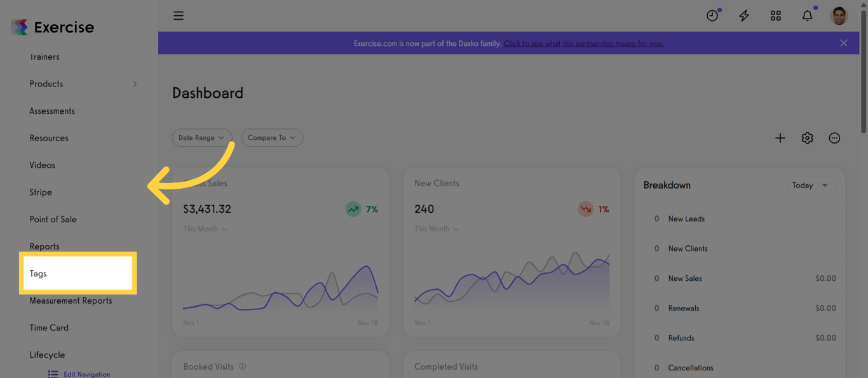Viewport: 868px width, 378px height.
Task: Change Breakdown period from Today
Action: point(811,186)
